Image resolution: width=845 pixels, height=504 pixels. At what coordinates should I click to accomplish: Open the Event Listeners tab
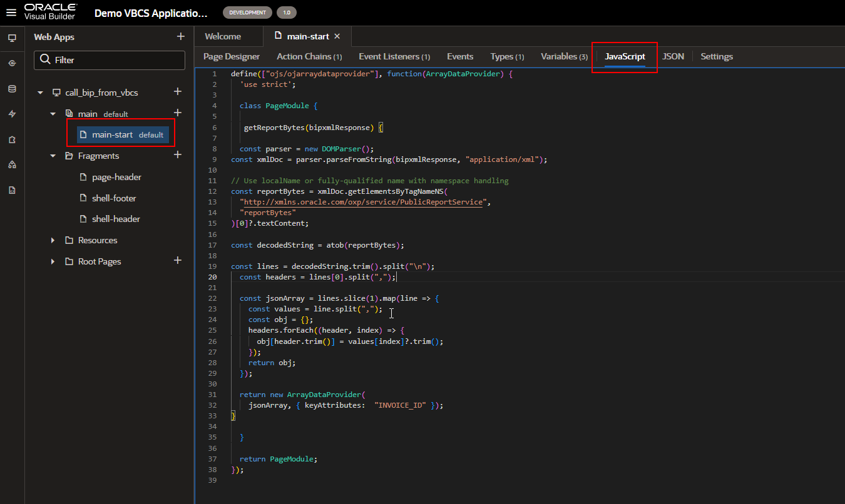[394, 56]
